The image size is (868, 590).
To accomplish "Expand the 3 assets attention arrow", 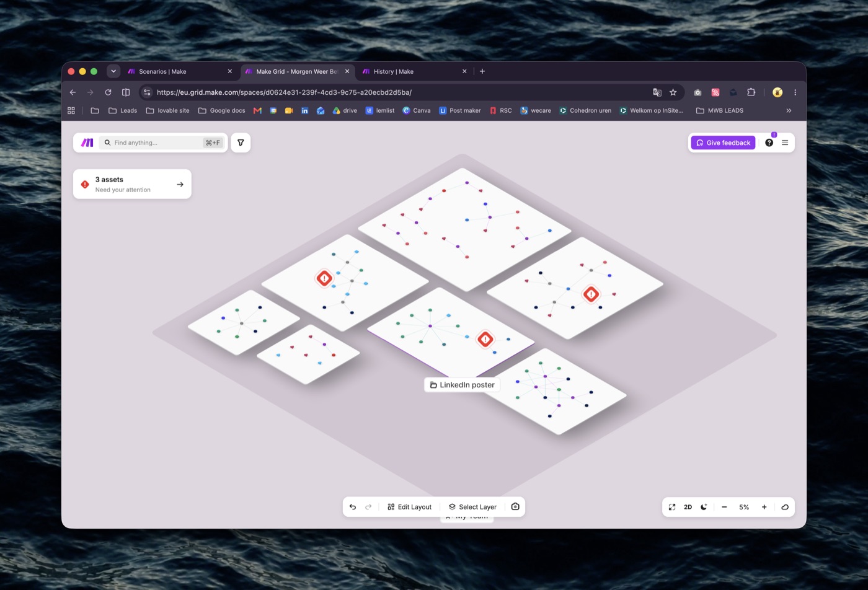I will point(180,184).
